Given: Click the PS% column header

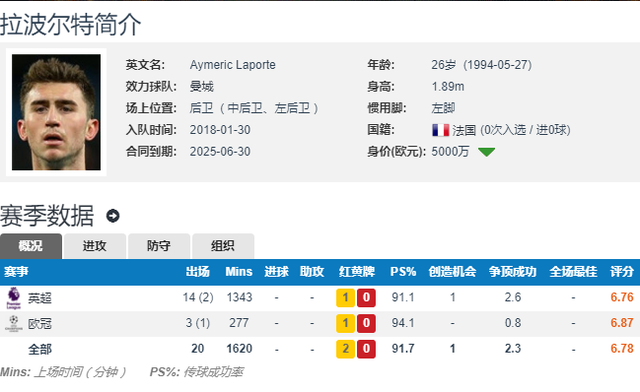Looking at the screenshot, I should click(x=403, y=272).
